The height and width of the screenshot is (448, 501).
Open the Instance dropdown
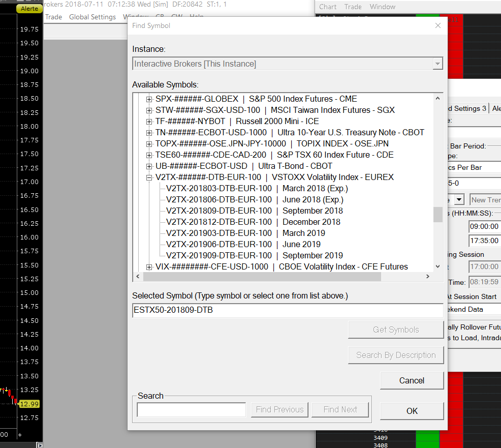click(437, 64)
